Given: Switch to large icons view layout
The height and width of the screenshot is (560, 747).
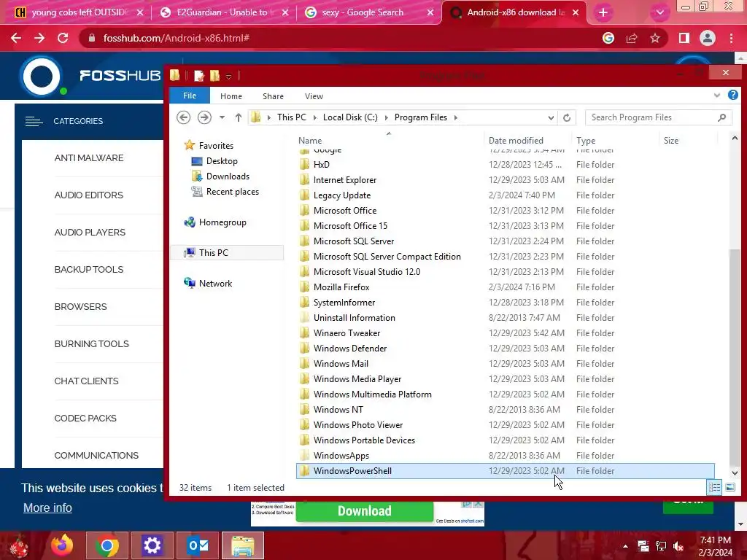Looking at the screenshot, I should pos(729,487).
